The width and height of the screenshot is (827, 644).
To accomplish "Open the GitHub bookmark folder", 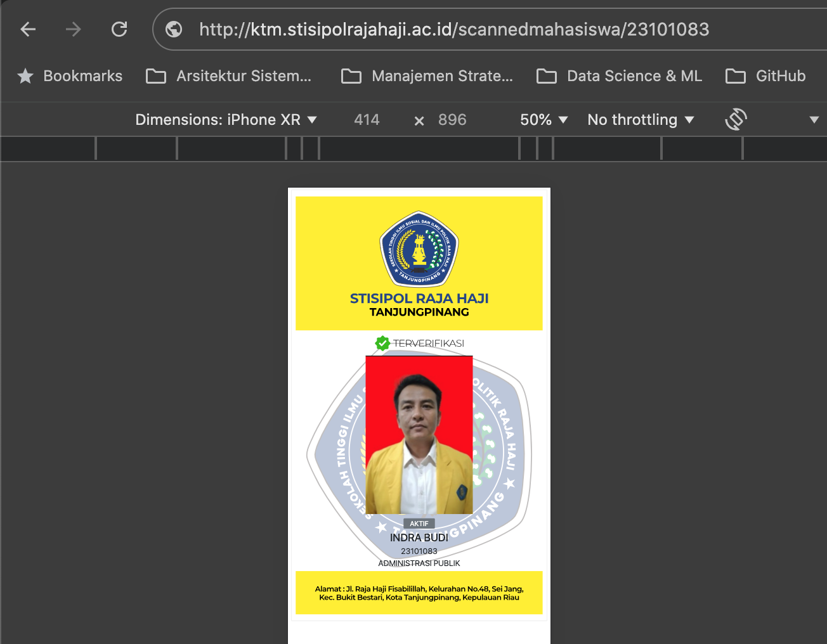I will (x=765, y=76).
